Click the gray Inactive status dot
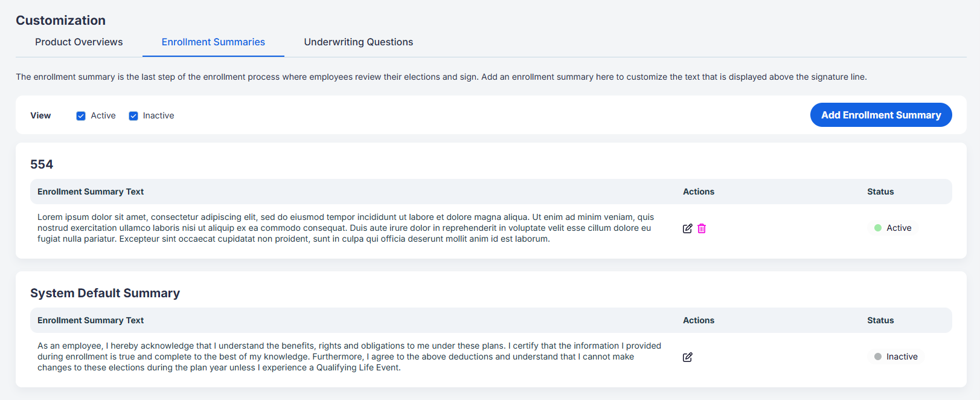Screen dimensions: 980x400 878,356
